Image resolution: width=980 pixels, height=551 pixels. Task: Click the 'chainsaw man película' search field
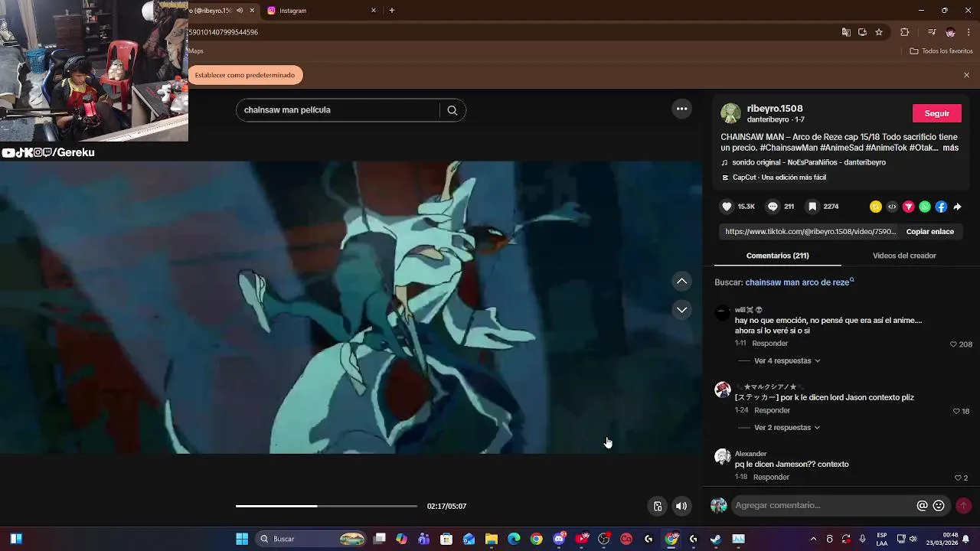pos(340,110)
